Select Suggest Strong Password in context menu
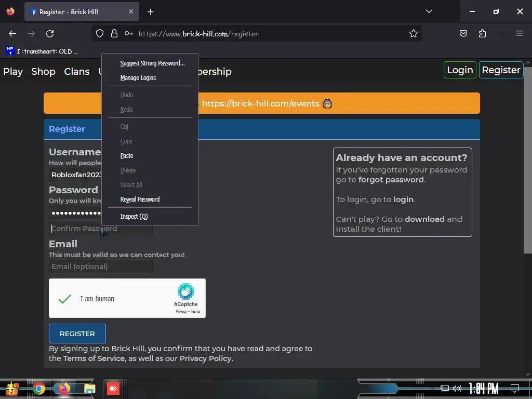Screen dimensions: 532x399 (152, 63)
